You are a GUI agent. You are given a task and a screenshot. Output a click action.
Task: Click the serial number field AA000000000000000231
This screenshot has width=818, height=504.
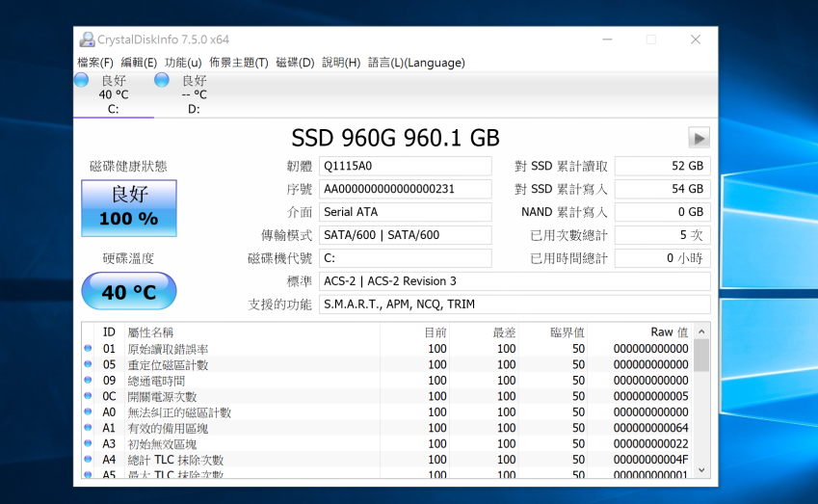pyautogui.click(x=406, y=189)
